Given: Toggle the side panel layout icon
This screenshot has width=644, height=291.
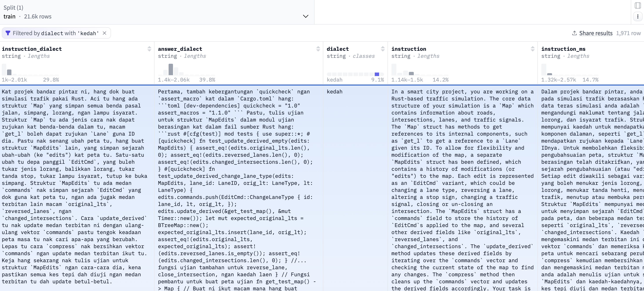Looking at the screenshot, I should pos(638,5).
